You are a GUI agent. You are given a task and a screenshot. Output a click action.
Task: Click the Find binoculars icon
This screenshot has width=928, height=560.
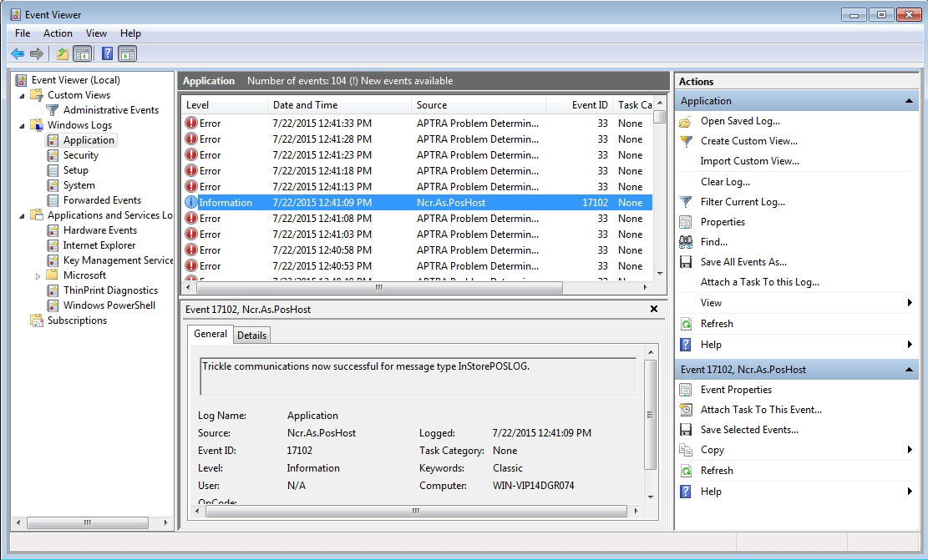[x=686, y=242]
